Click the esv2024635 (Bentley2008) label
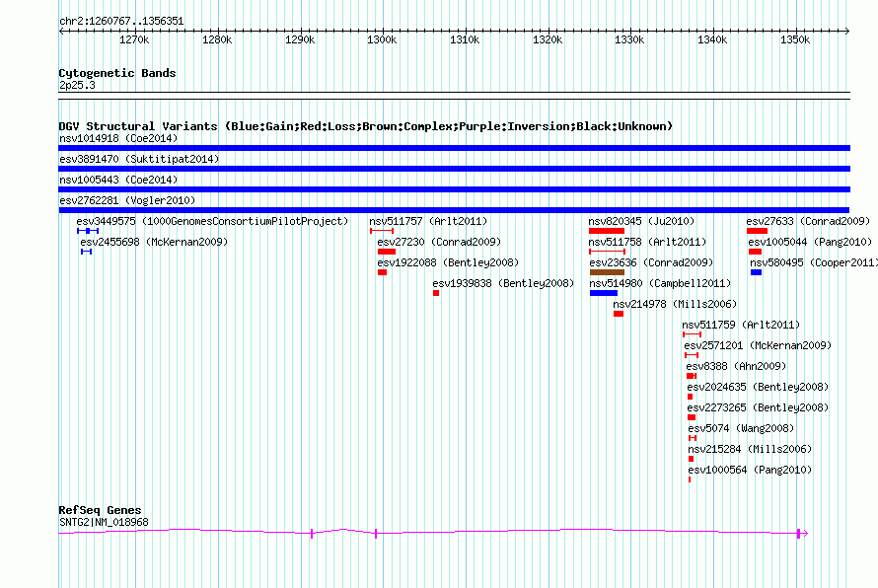 click(x=758, y=387)
